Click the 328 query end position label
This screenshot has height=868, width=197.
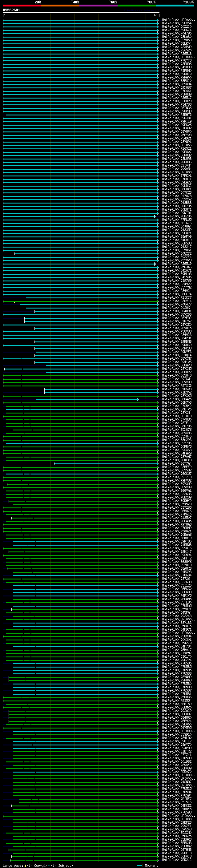pyautogui.click(x=155, y=15)
